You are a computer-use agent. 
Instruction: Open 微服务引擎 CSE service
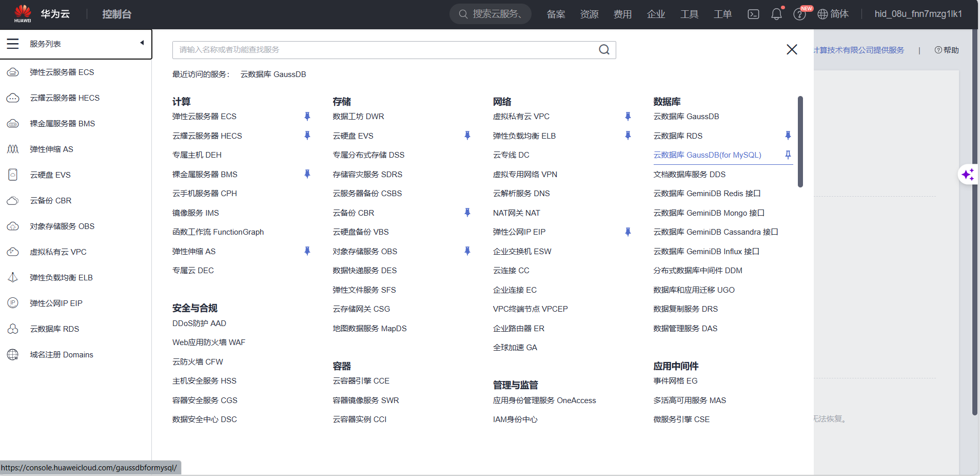pyautogui.click(x=681, y=420)
